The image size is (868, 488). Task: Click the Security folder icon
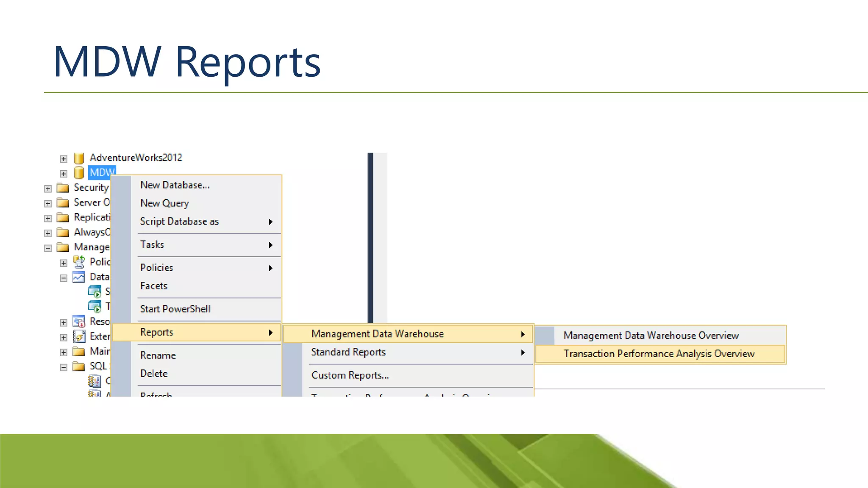pos(63,188)
